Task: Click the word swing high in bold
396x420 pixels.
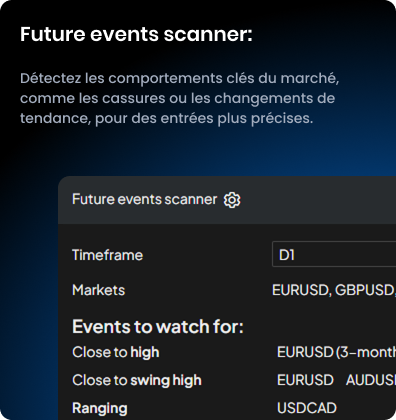Action: [166, 380]
